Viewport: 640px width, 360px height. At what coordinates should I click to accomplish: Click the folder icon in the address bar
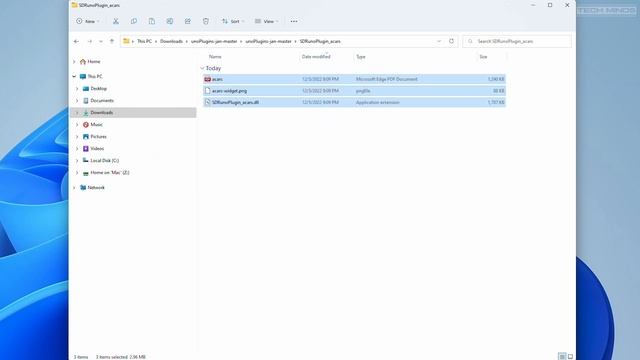click(126, 41)
